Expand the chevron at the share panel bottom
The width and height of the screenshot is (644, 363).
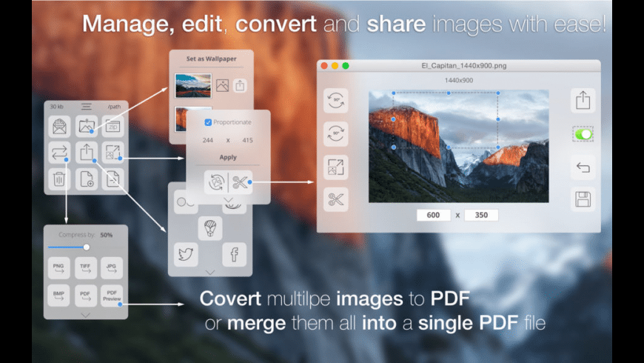(210, 272)
